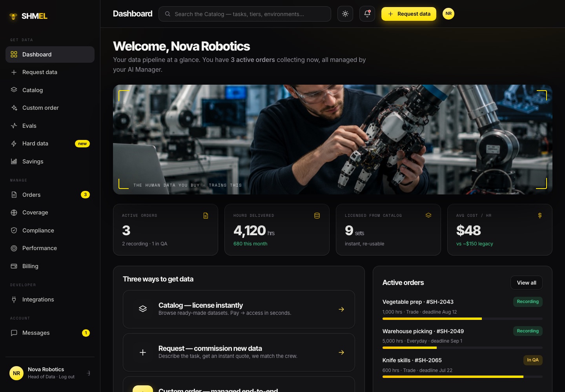Click the Search the Catalog field
The width and height of the screenshot is (565, 392).
coord(245,14)
